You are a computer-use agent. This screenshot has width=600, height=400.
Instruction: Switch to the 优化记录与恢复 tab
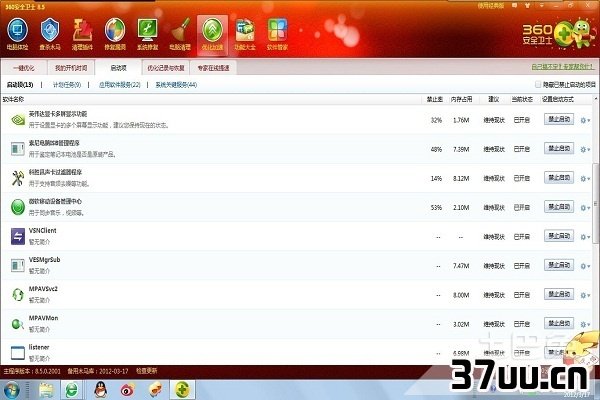166,68
